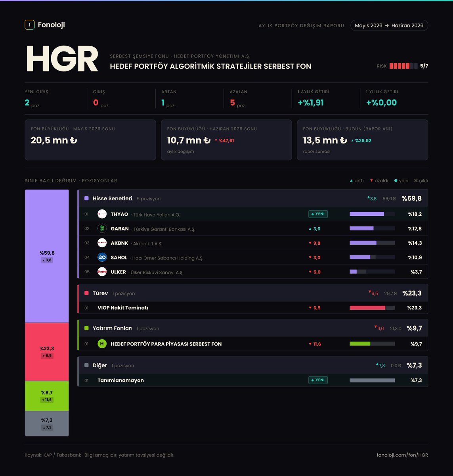Click the THYAO weight bar

click(x=372, y=214)
